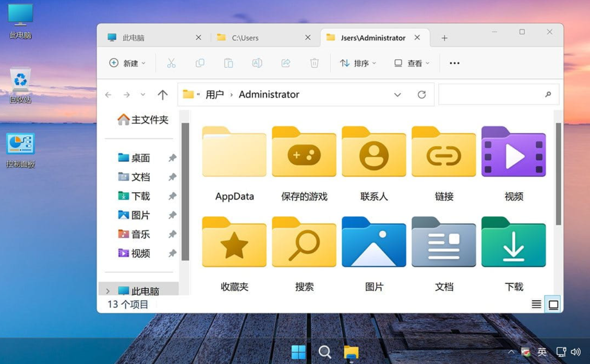
Task: Go back with the left arrow
Action: pyautogui.click(x=108, y=95)
